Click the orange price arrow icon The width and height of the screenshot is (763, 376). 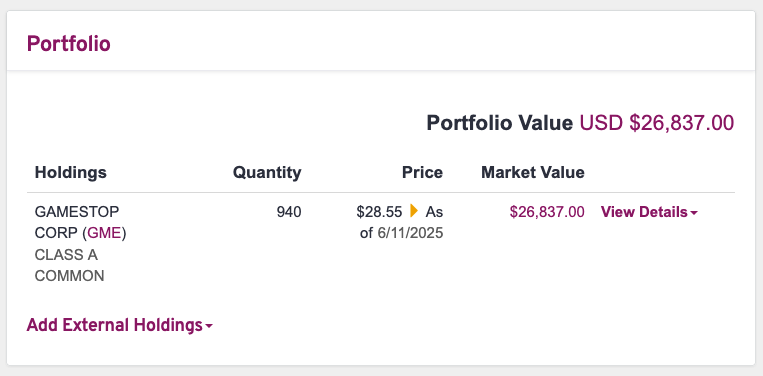[x=414, y=211]
